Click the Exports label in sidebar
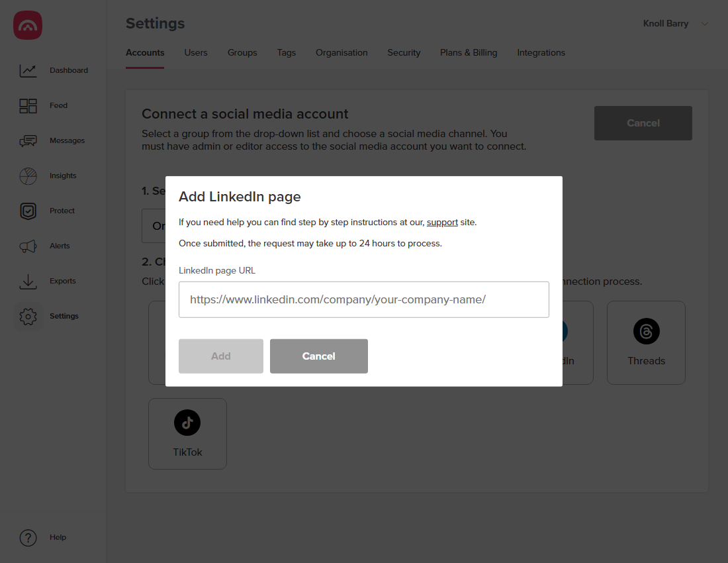This screenshot has height=563, width=728. click(x=63, y=281)
